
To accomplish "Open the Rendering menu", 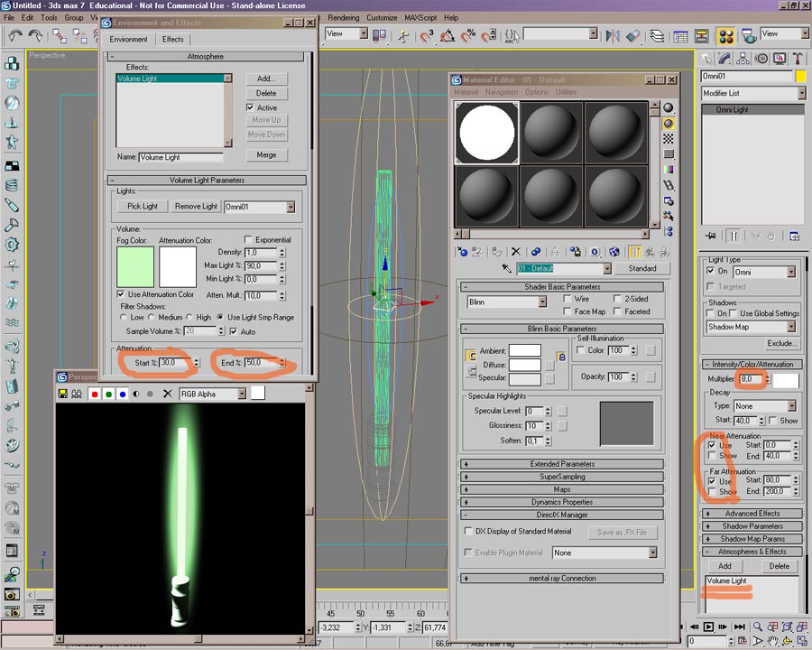I will click(x=344, y=18).
